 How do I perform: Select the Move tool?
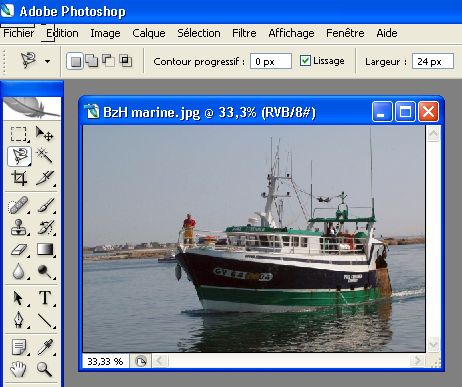pos(44,134)
